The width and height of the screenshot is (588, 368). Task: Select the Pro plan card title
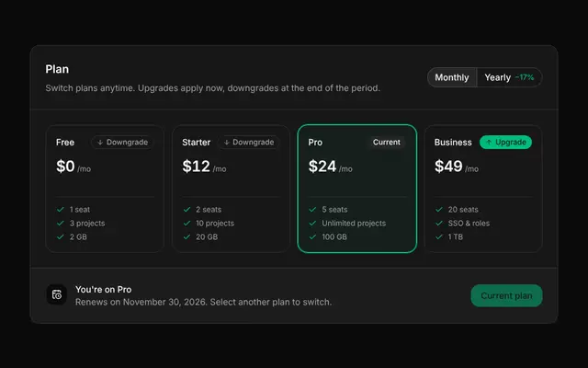(x=315, y=143)
